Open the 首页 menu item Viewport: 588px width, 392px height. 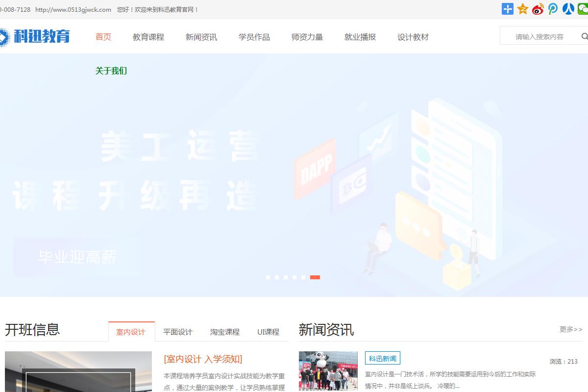(103, 37)
